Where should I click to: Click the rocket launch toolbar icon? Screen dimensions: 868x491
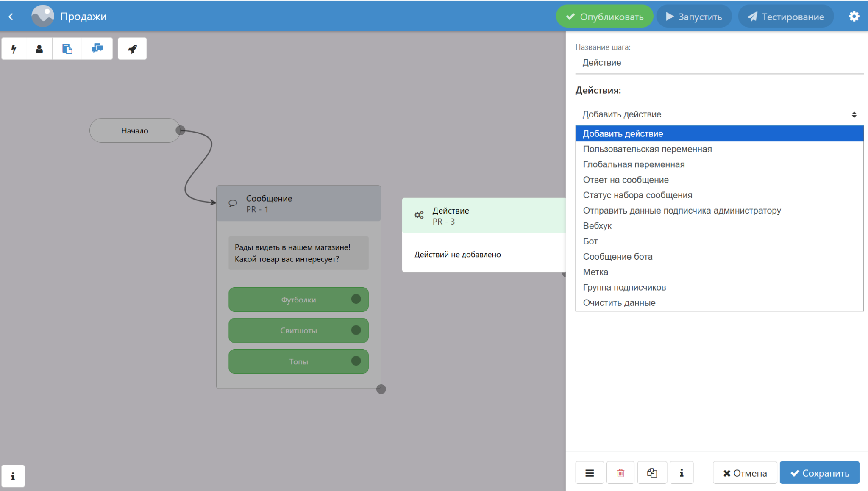point(132,49)
